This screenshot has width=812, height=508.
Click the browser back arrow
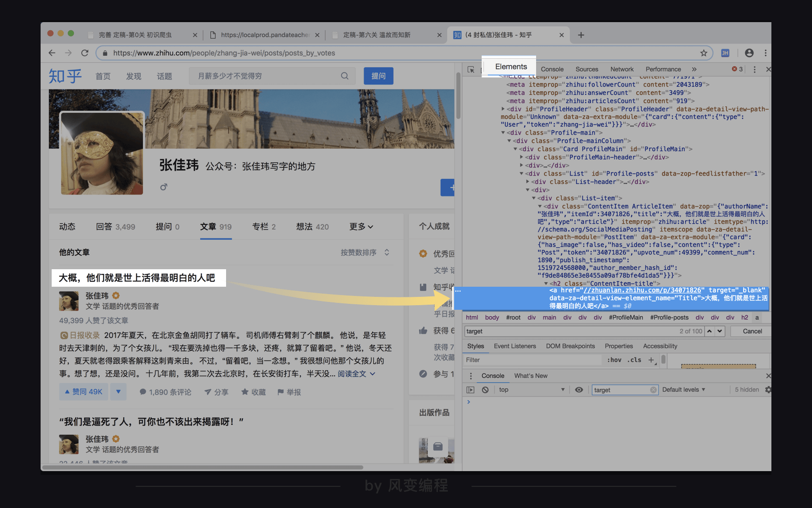pos(52,53)
